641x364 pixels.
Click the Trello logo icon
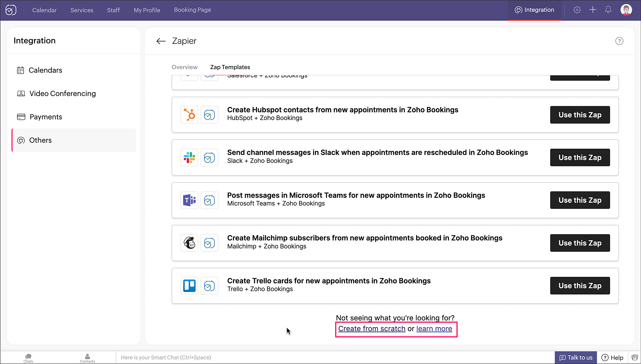(189, 286)
